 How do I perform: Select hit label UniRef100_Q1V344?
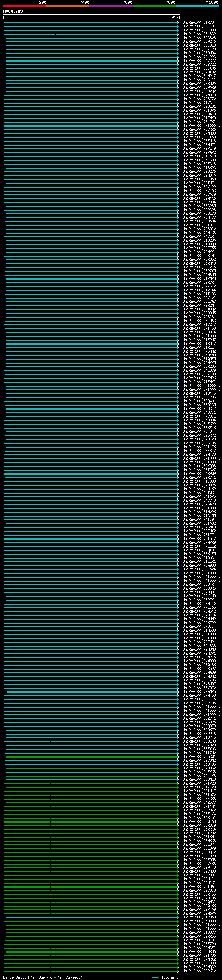tap(199, 103)
